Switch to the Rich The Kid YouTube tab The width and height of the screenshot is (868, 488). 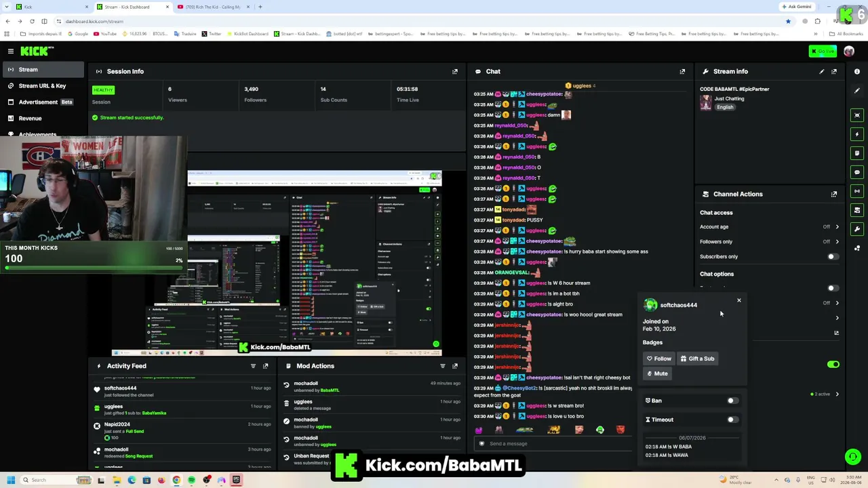[x=213, y=7]
